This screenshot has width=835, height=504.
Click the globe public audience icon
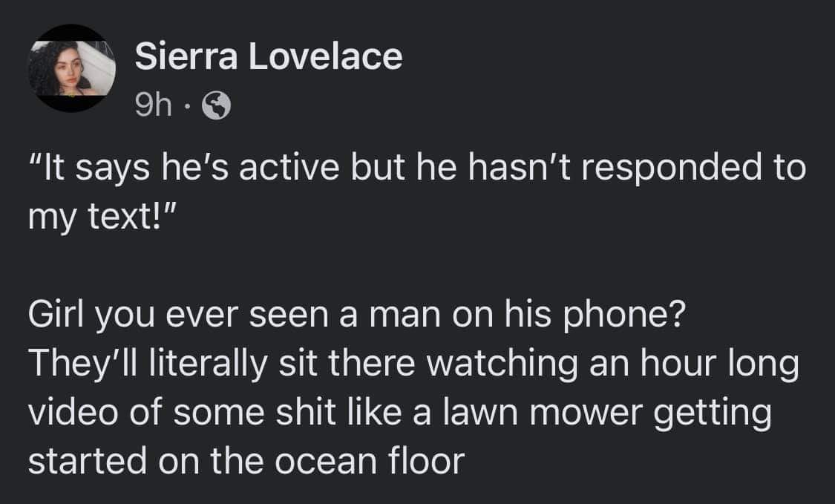(217, 108)
